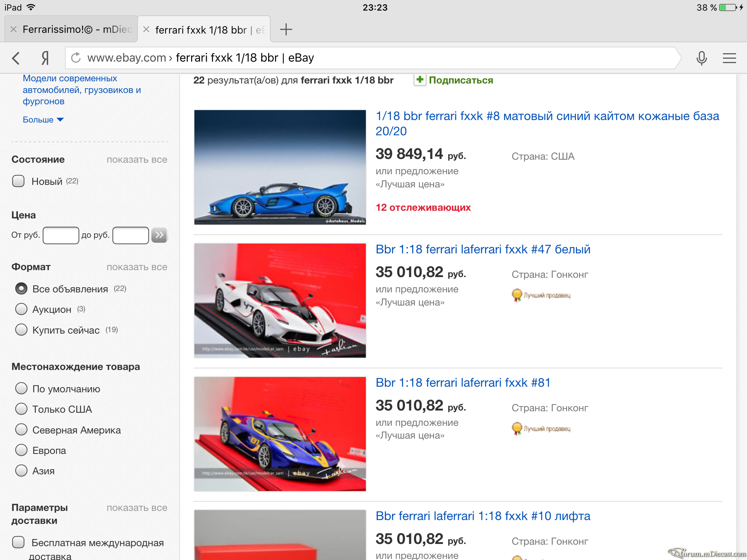The width and height of the screenshot is (747, 560).
Task: Open a new browser tab
Action: click(286, 30)
